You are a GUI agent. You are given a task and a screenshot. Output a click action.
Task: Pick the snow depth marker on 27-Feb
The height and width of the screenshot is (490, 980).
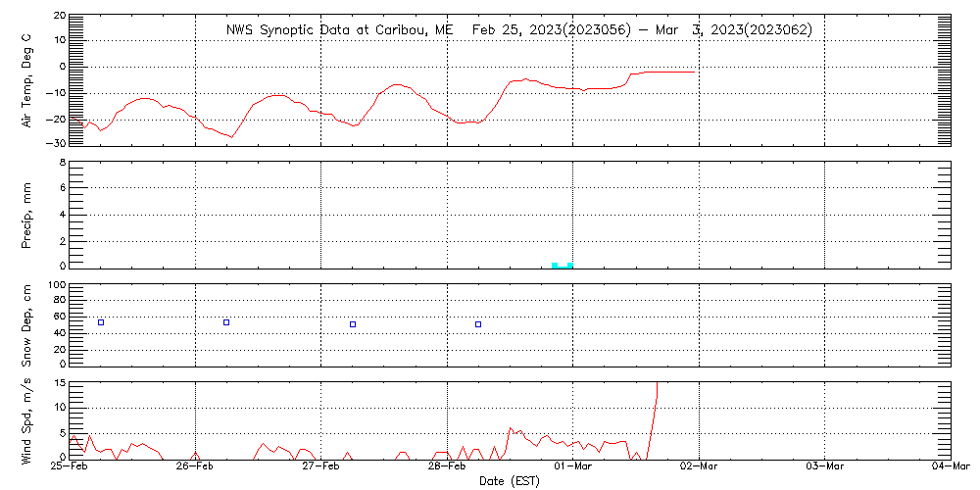[353, 324]
